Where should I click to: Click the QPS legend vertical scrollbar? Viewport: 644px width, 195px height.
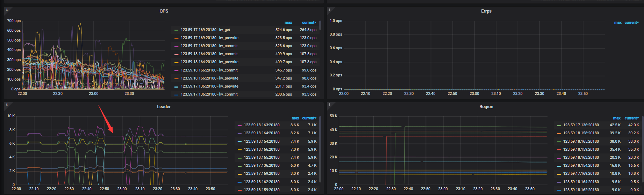pyautogui.click(x=320, y=26)
